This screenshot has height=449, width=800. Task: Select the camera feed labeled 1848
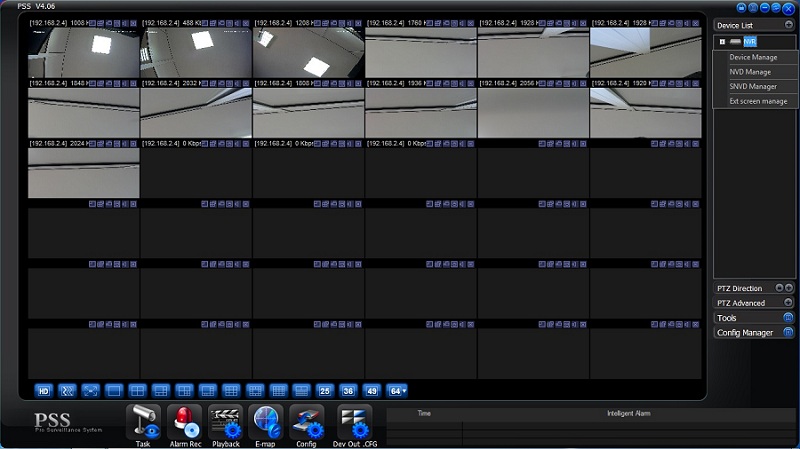[x=84, y=113]
